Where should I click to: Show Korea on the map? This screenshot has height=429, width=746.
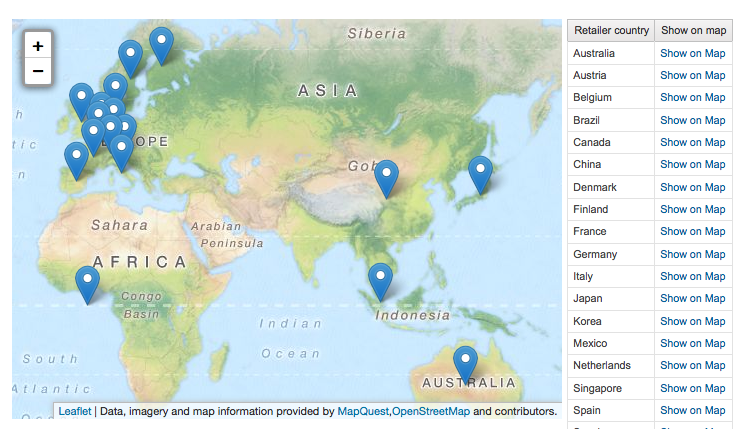coord(693,322)
